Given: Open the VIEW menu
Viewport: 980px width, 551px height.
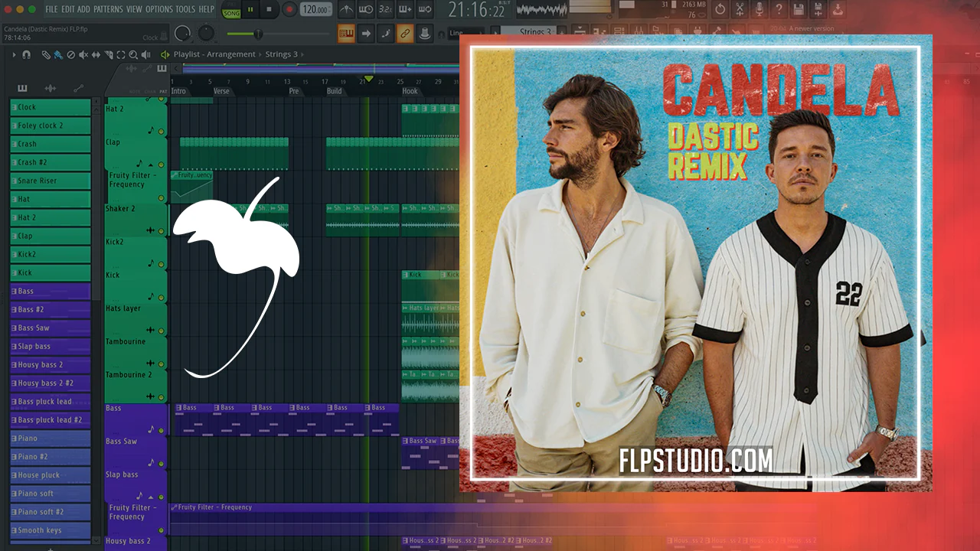Looking at the screenshot, I should (x=134, y=9).
